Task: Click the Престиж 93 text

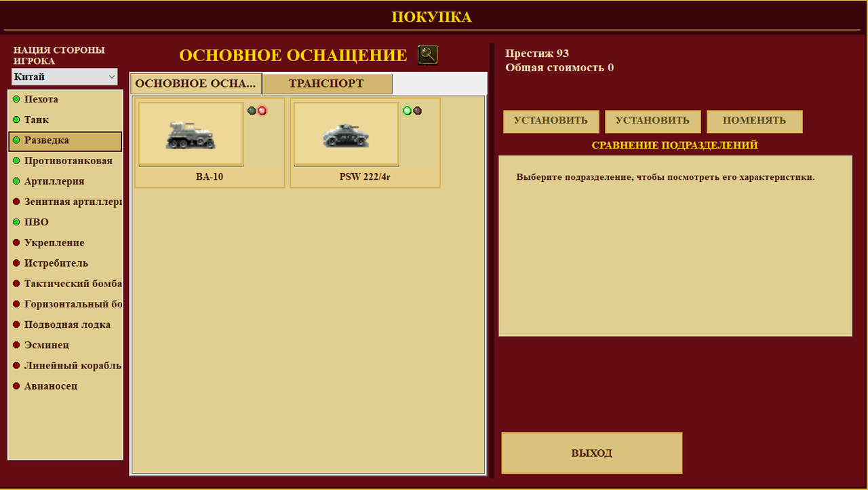Action: tap(537, 54)
